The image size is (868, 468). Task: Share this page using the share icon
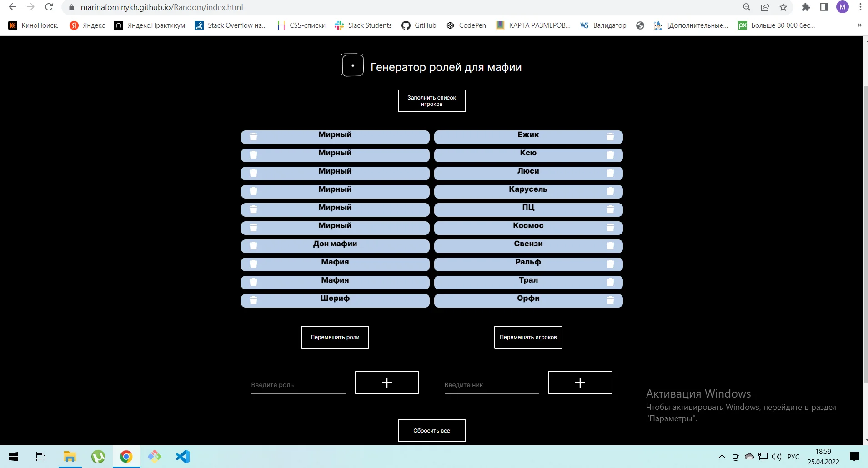765,7
